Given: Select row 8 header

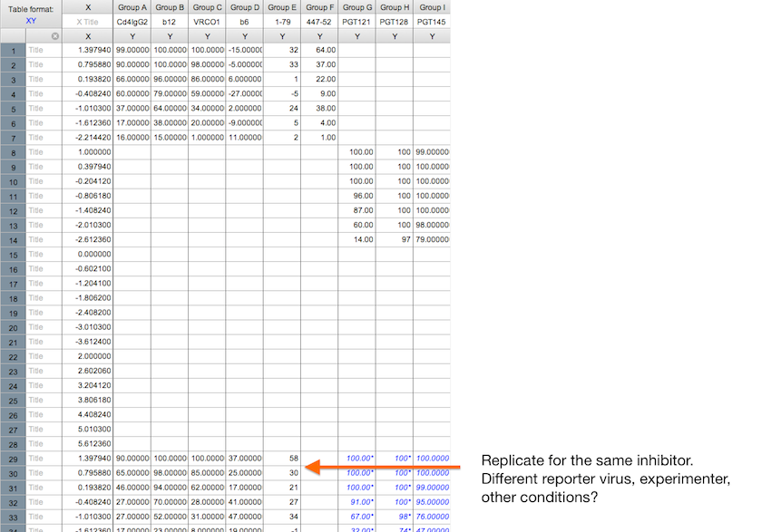Looking at the screenshot, I should 13,152.
